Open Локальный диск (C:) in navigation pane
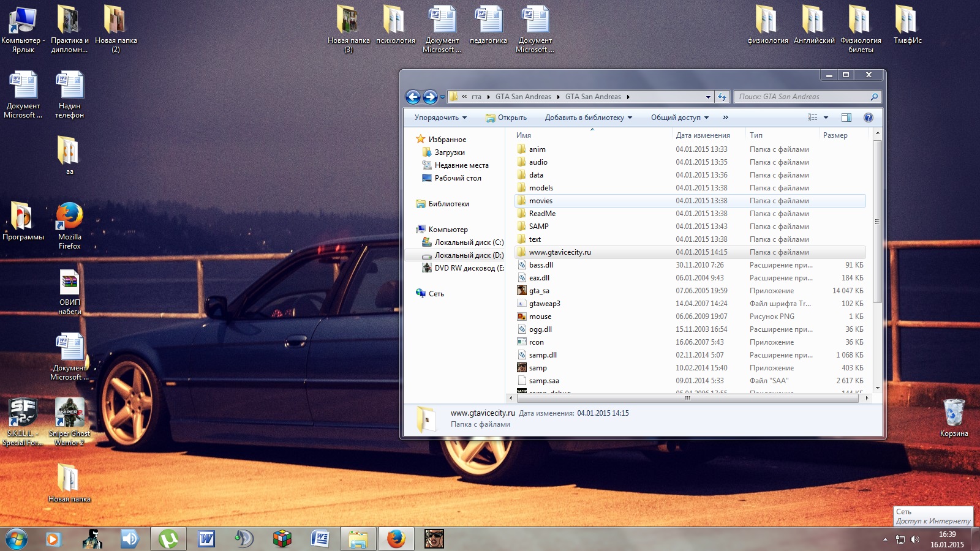Image resolution: width=980 pixels, height=551 pixels. (x=469, y=242)
